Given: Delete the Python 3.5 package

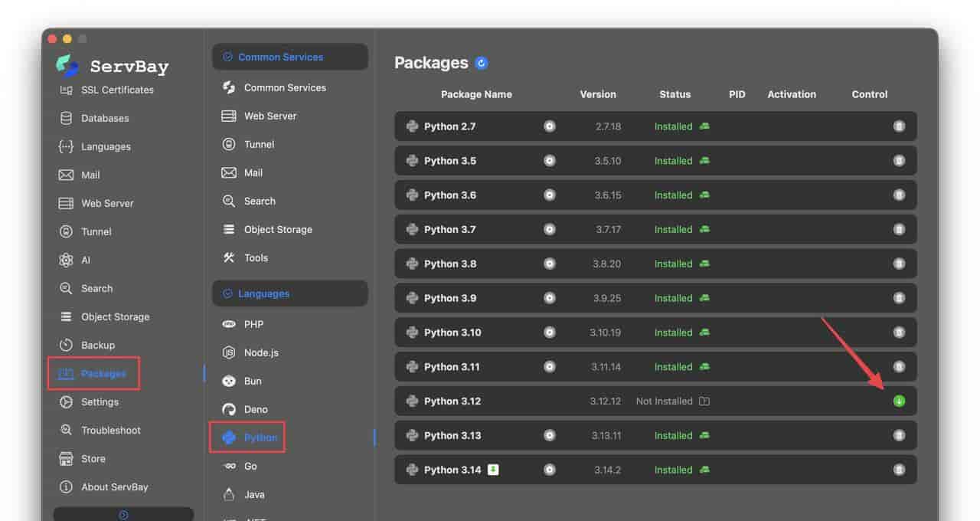Looking at the screenshot, I should [x=899, y=161].
